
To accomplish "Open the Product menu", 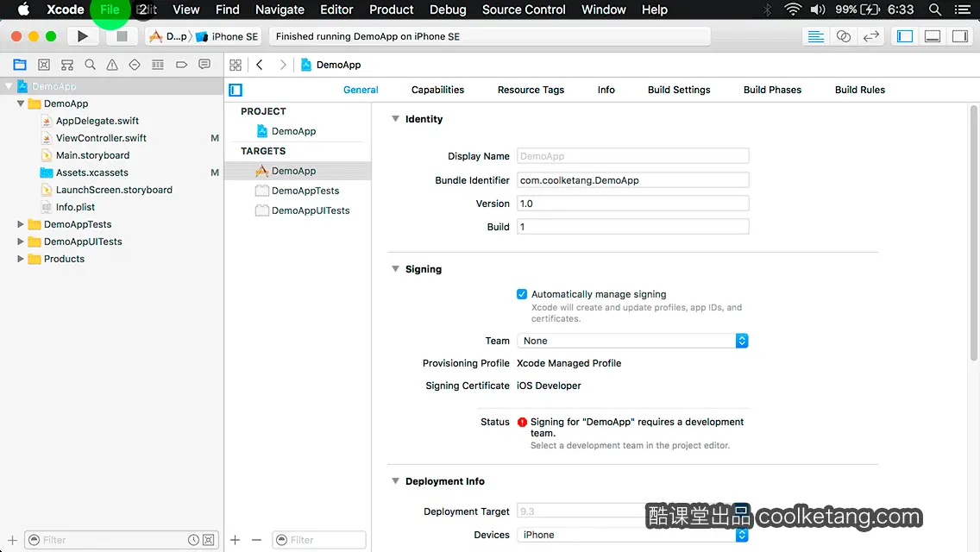I will tap(392, 9).
